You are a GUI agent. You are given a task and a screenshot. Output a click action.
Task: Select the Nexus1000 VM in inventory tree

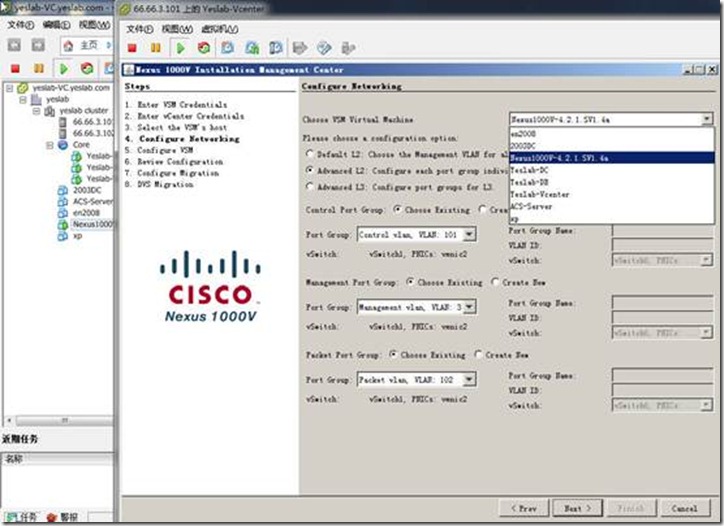(x=92, y=224)
